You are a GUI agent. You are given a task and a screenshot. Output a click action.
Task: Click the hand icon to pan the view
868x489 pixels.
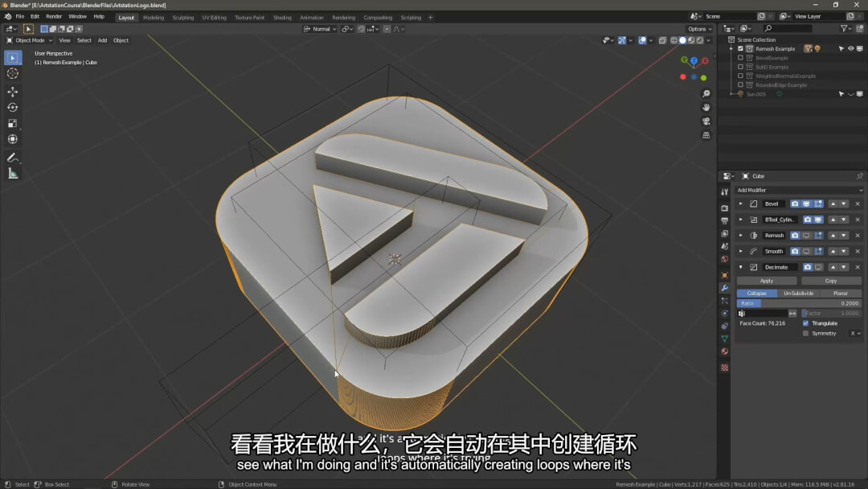(706, 108)
